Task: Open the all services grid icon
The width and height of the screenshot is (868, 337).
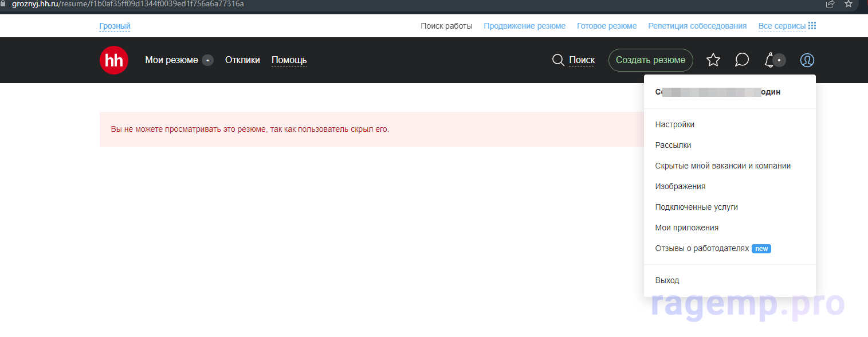Action: pos(812,26)
